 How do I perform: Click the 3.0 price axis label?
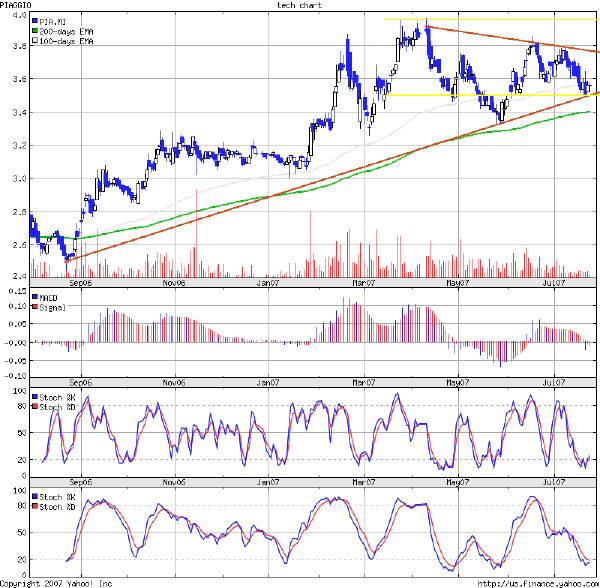coord(19,179)
